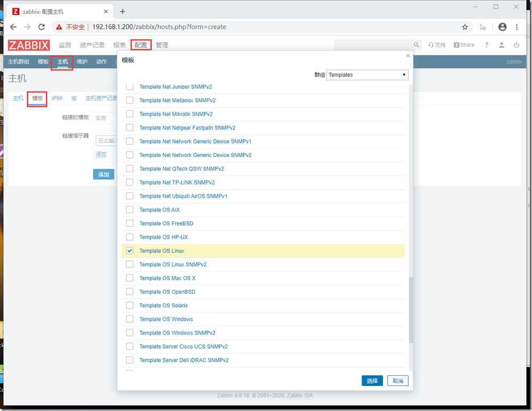Check Template Net Netgear Fastpath SNMPv2
532x411 pixels.
click(x=129, y=127)
